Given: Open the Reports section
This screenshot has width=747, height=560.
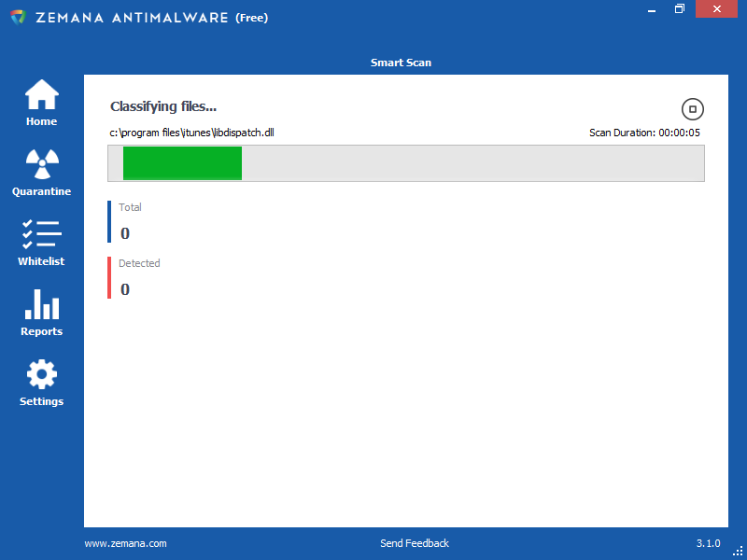Looking at the screenshot, I should tap(41, 313).
